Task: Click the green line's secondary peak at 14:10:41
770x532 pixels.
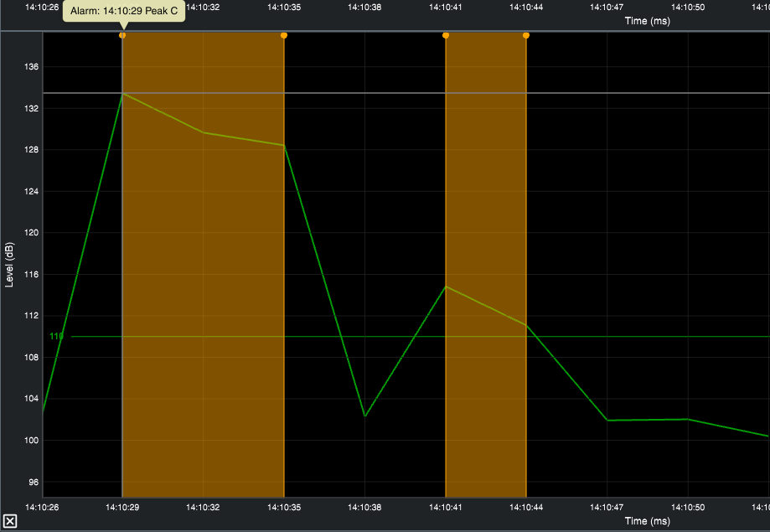Action: coord(446,287)
